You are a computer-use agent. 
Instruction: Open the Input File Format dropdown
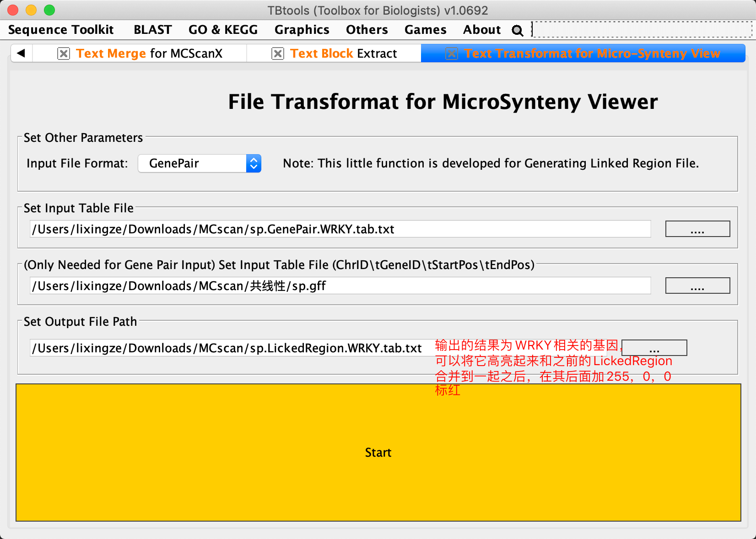coord(200,163)
